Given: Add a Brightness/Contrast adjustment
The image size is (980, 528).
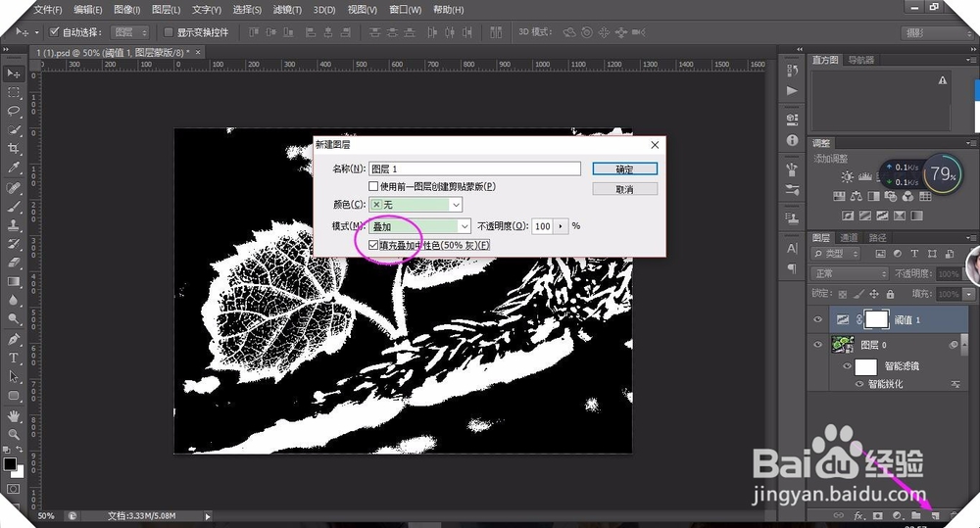Looking at the screenshot, I should tap(847, 177).
